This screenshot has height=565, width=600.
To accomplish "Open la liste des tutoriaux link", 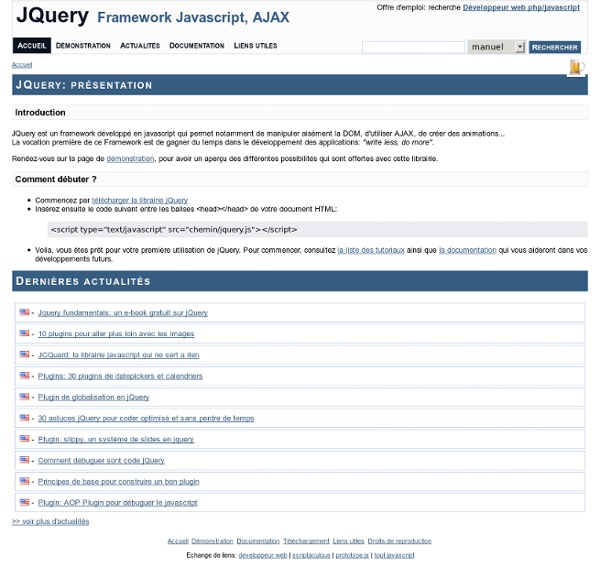I will click(371, 250).
